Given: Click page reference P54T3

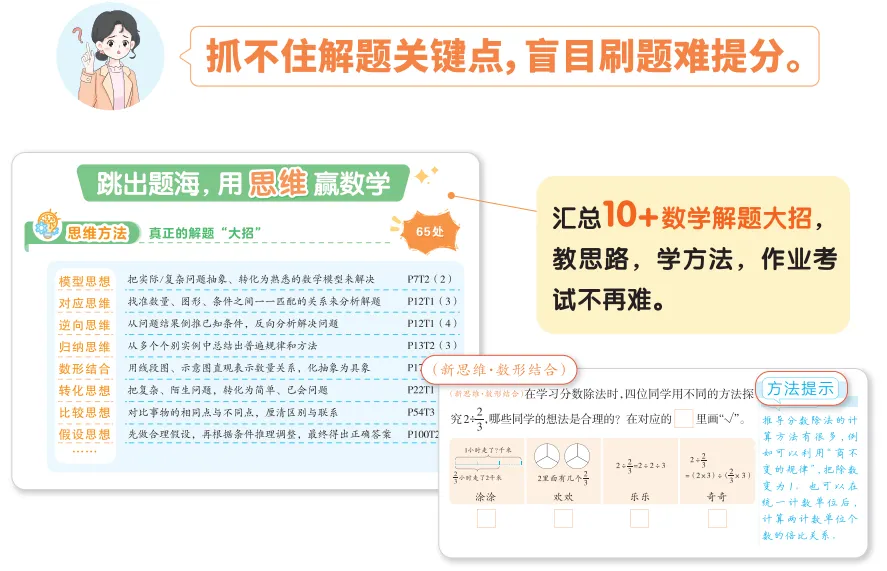Looking at the screenshot, I should (421, 412).
